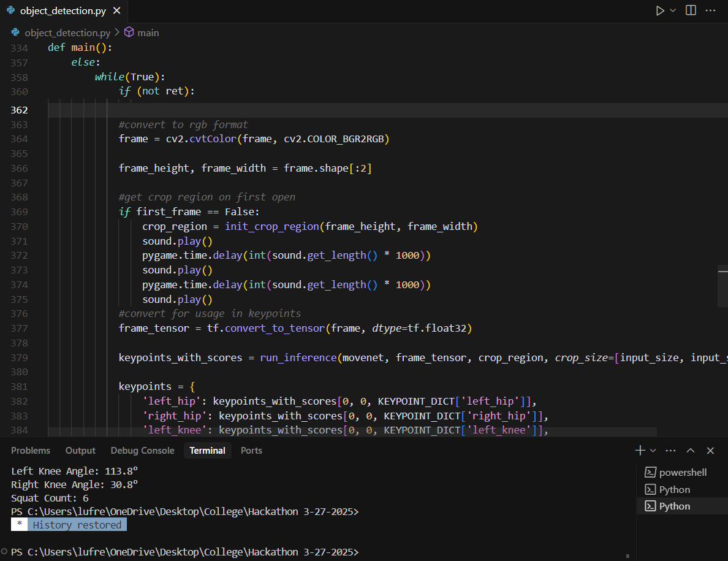Open the Debug Console tab
Viewport: 728px width, 561px height.
point(142,451)
